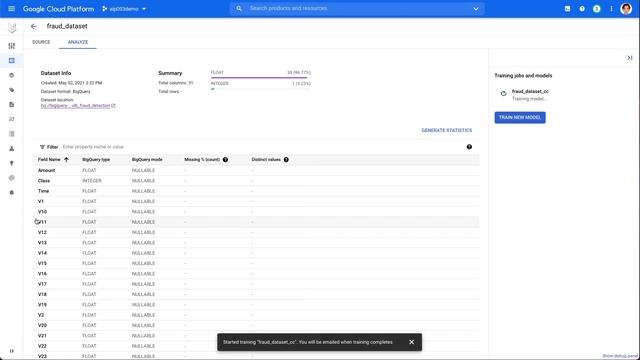The image size is (640, 360).
Task: Click the help icon beside Missing % (count)
Action: coord(225,160)
